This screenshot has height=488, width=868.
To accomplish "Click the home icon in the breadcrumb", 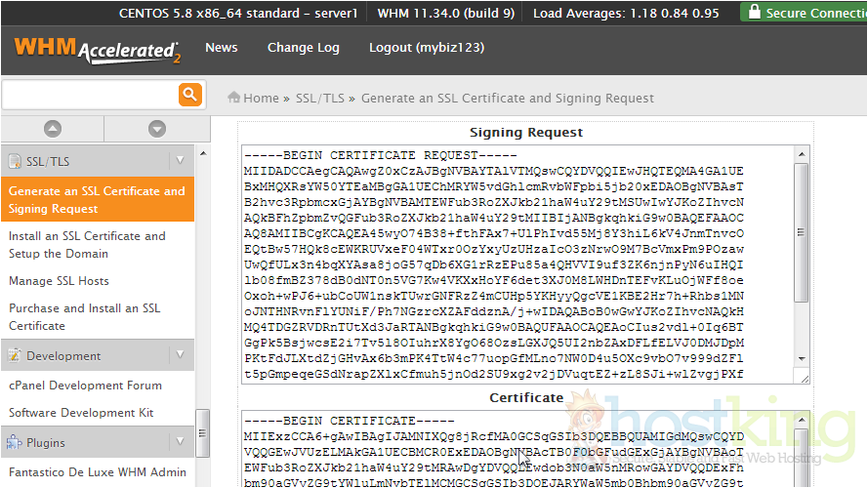I will [x=234, y=98].
